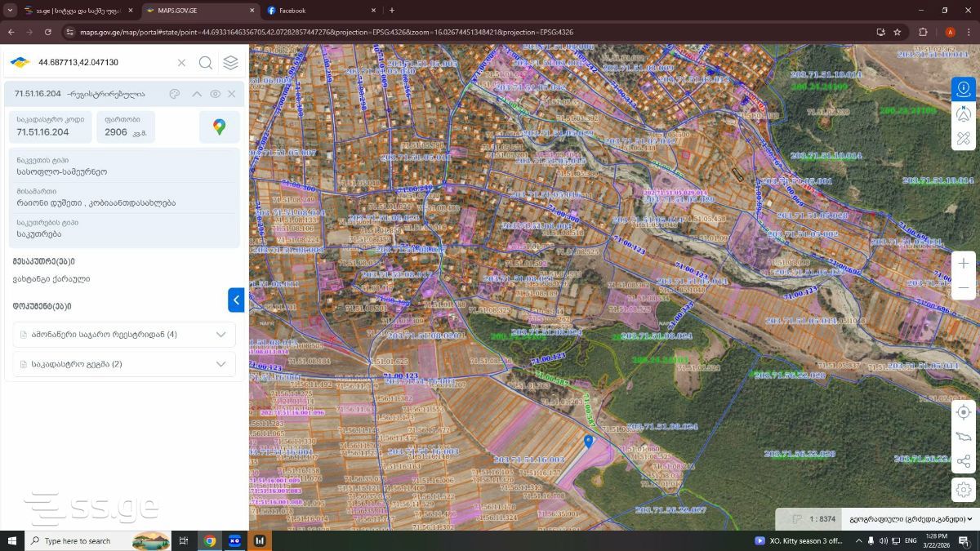Collapse the parcel 71.51.16.204 info card
The width and height of the screenshot is (980, 551).
tap(197, 94)
